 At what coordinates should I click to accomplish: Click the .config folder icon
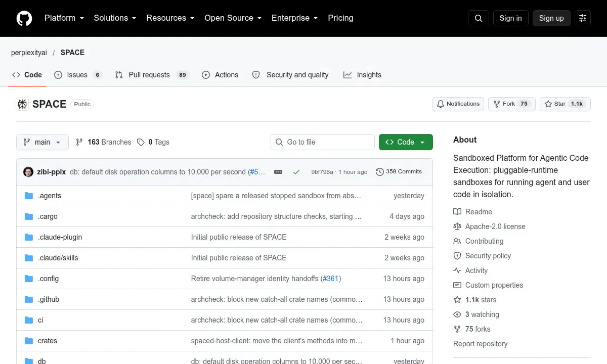tap(29, 279)
